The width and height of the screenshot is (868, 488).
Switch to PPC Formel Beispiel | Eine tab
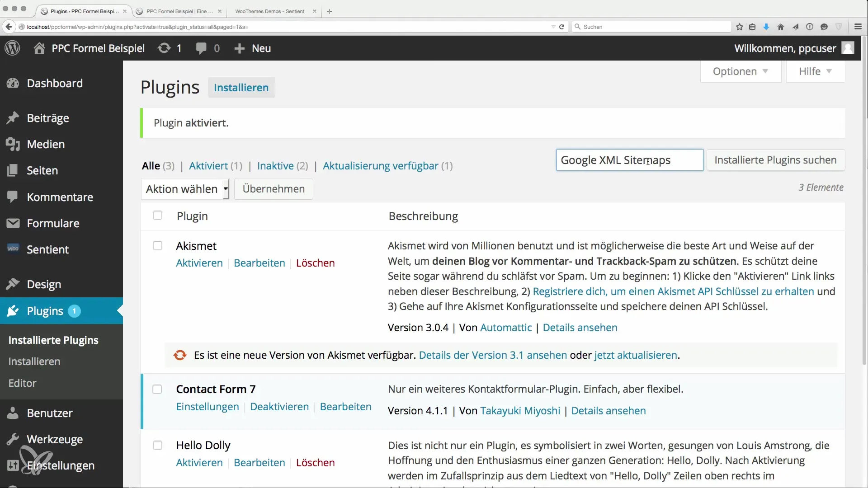[x=179, y=11]
